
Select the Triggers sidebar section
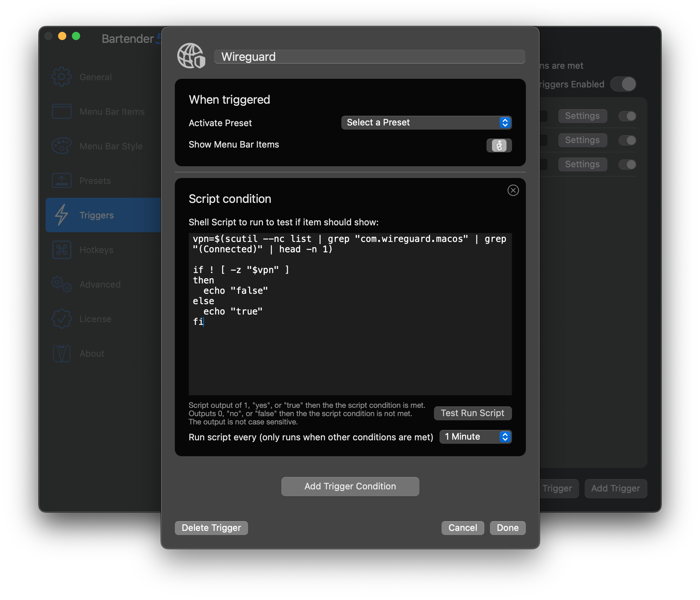pos(103,215)
